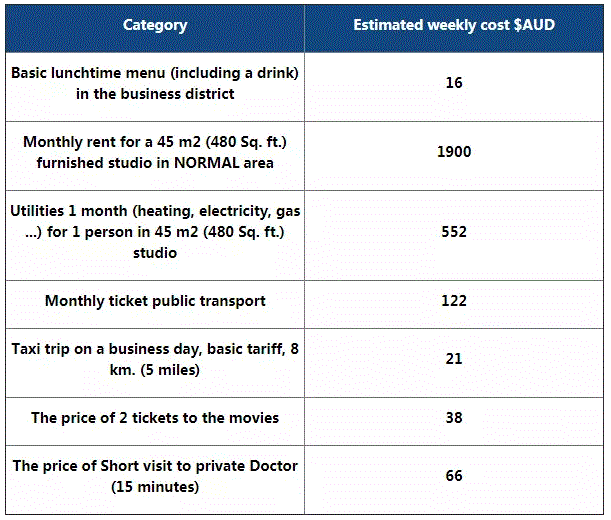Select the lunchtime menu cost value 16
The image size is (611, 520).
(x=454, y=83)
